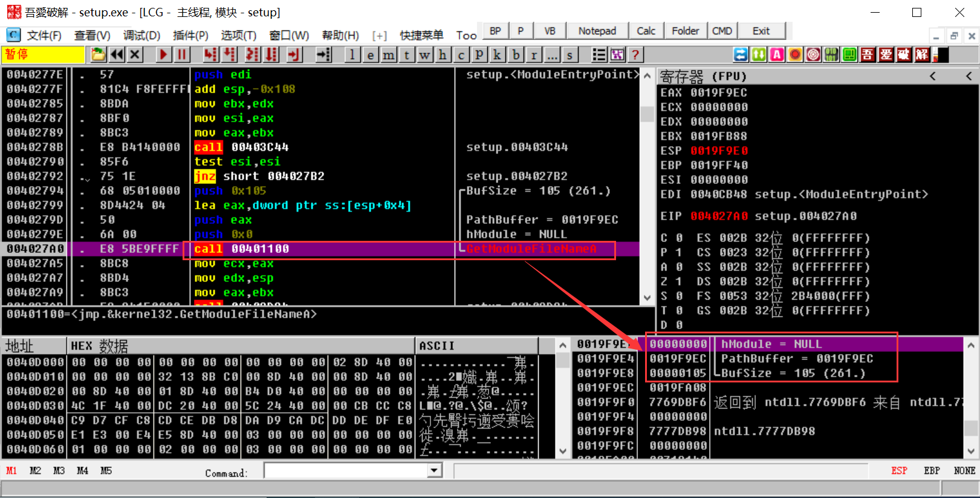This screenshot has width=980, height=498.
Task: Show Threads with the 't' button
Action: [407, 55]
